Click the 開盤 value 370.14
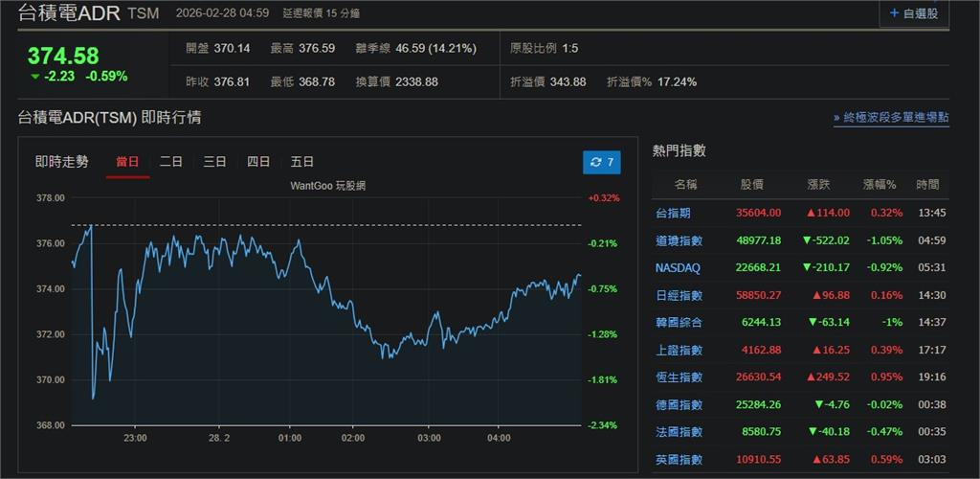980x479 pixels. [232, 48]
